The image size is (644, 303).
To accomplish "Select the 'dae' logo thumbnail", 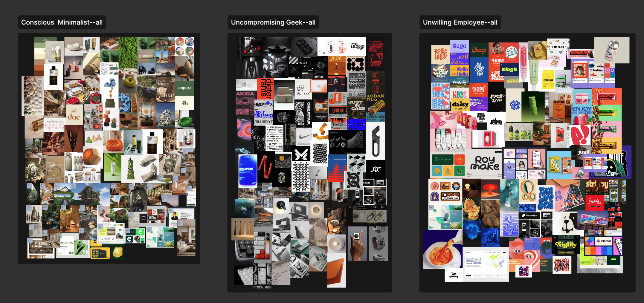I will [74, 115].
